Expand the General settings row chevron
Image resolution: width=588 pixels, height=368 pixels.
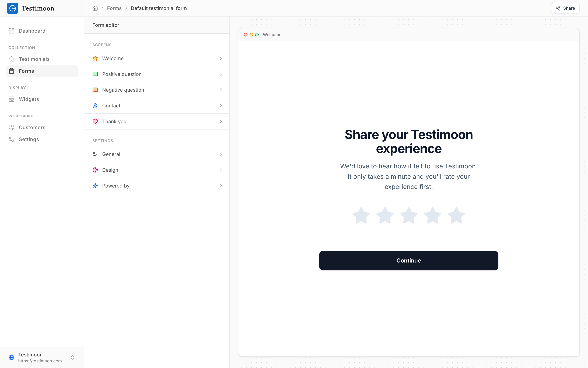(x=221, y=154)
